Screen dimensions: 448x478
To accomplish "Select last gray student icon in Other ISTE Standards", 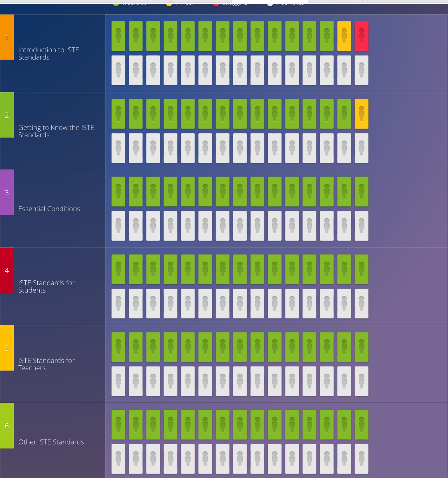I will tap(361, 459).
